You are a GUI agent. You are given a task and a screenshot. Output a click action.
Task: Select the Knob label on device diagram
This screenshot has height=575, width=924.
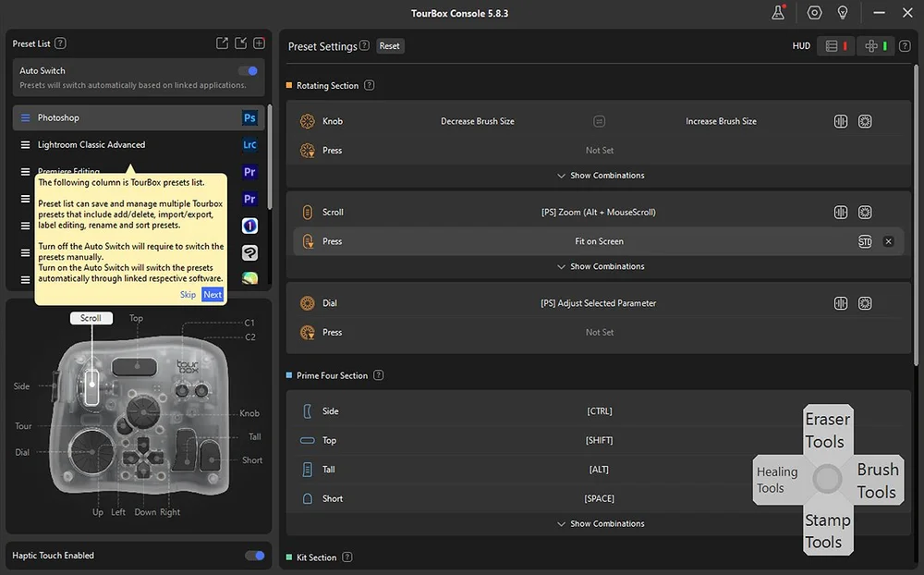tap(249, 413)
